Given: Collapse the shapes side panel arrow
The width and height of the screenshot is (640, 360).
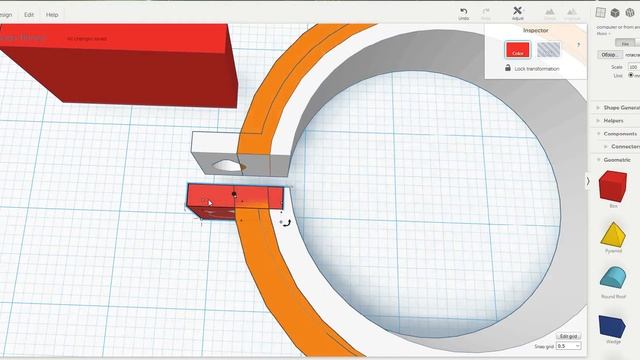Looking at the screenshot, I should point(588,181).
